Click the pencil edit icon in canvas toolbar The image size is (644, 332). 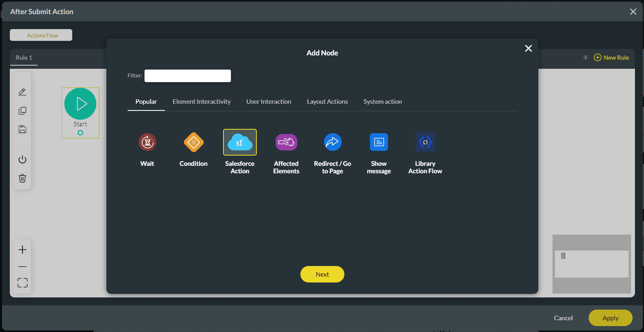[x=22, y=92]
